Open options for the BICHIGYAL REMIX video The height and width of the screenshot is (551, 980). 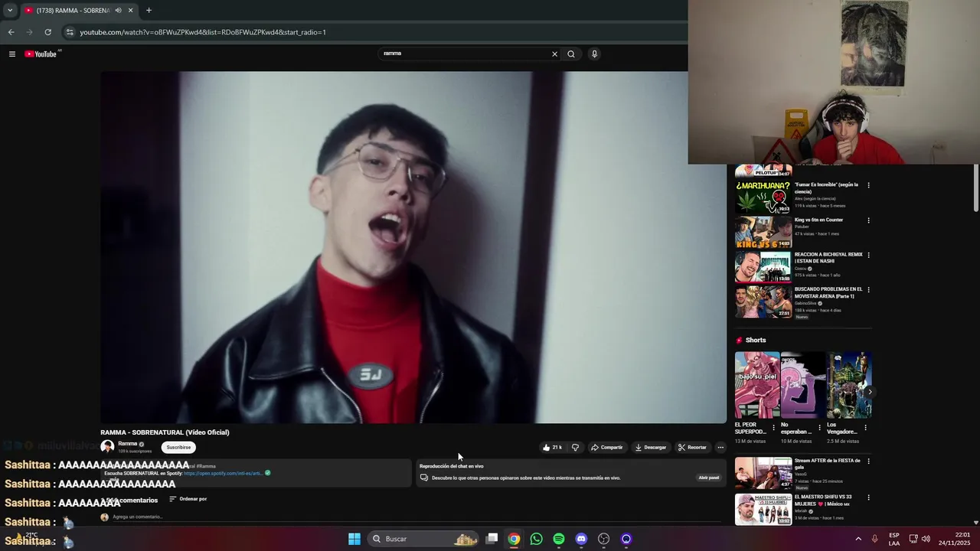coord(868,255)
